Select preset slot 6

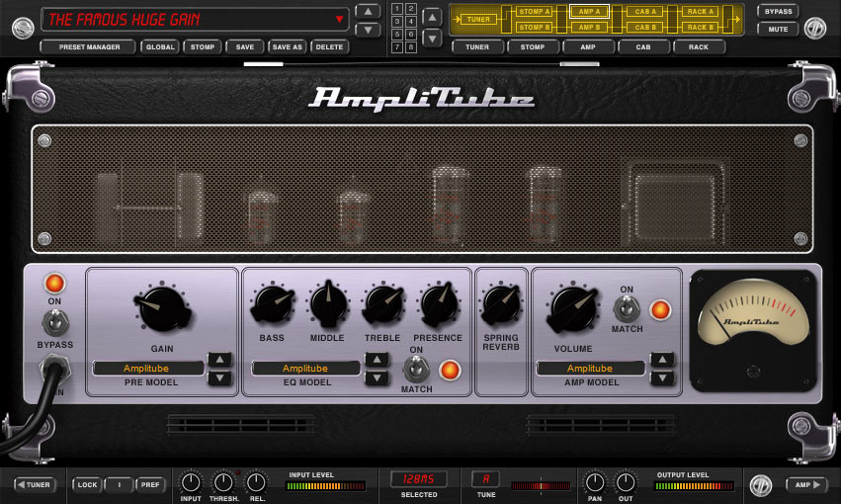(x=410, y=35)
